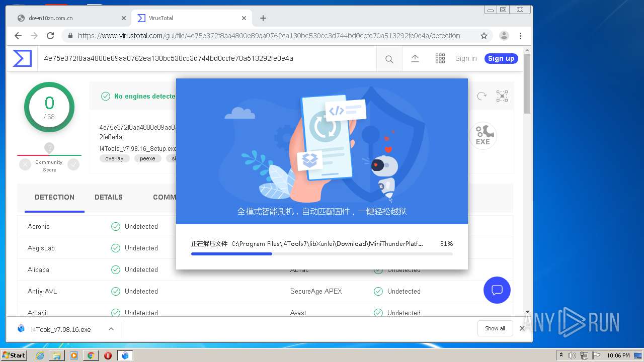Reload the page with the refresh icon
Image resolution: width=644 pixels, height=362 pixels.
50,36
